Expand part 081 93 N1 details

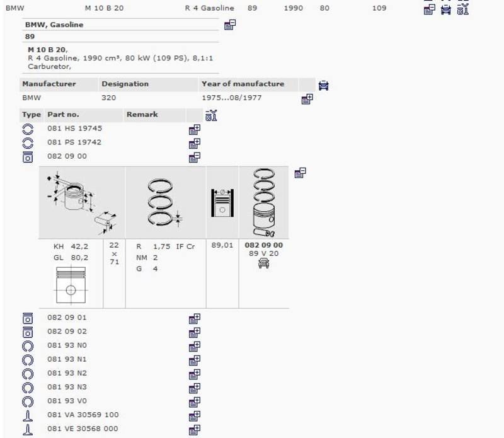pyautogui.click(x=195, y=360)
